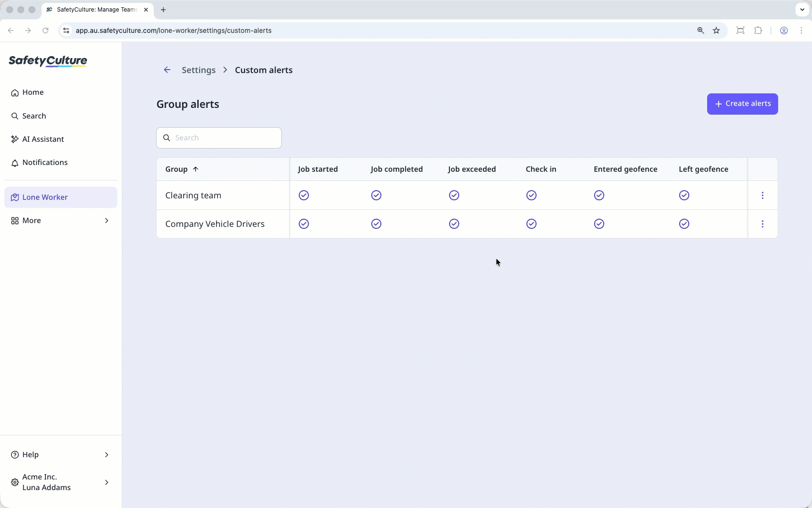Open the AI Assistant page
812x508 pixels.
(61, 139)
